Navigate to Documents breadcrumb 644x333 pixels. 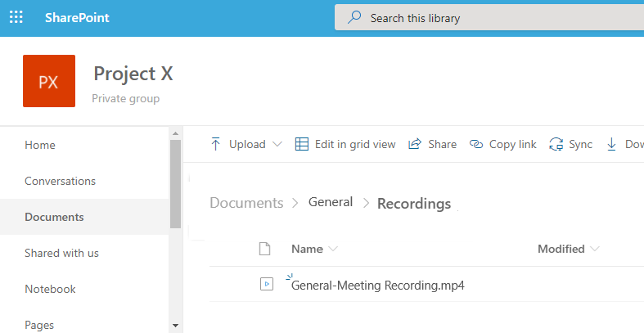click(x=246, y=203)
